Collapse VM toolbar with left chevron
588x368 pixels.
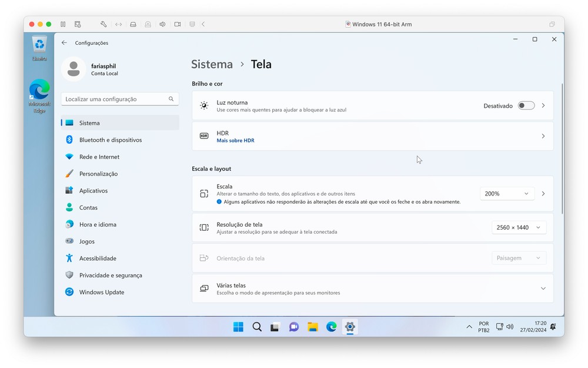point(203,24)
